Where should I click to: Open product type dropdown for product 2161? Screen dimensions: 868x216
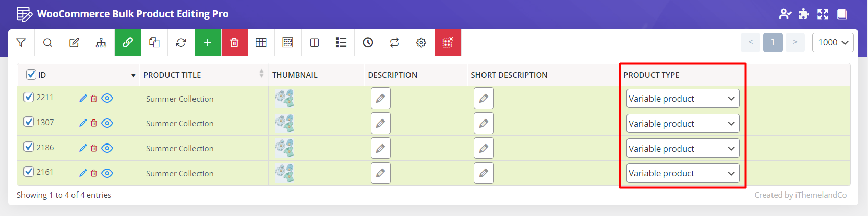tap(683, 173)
